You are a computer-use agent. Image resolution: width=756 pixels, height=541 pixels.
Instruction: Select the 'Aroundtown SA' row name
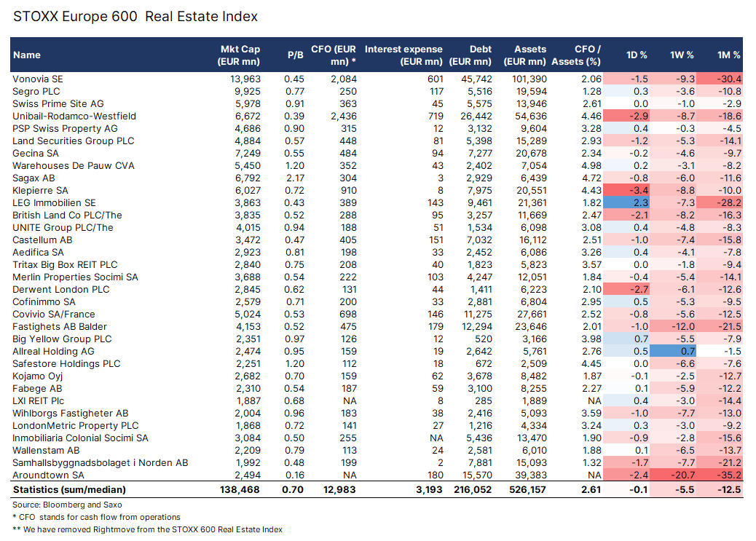click(x=48, y=475)
